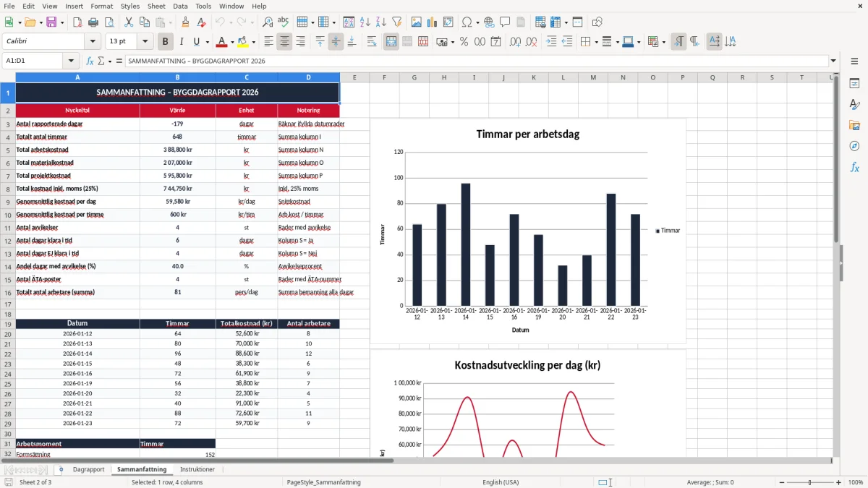Image resolution: width=868 pixels, height=488 pixels.
Task: Open the Sheet menu
Action: pyautogui.click(x=156, y=6)
